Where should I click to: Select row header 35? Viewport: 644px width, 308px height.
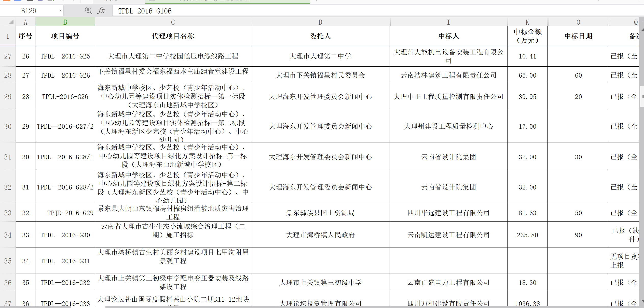[x=8, y=261]
